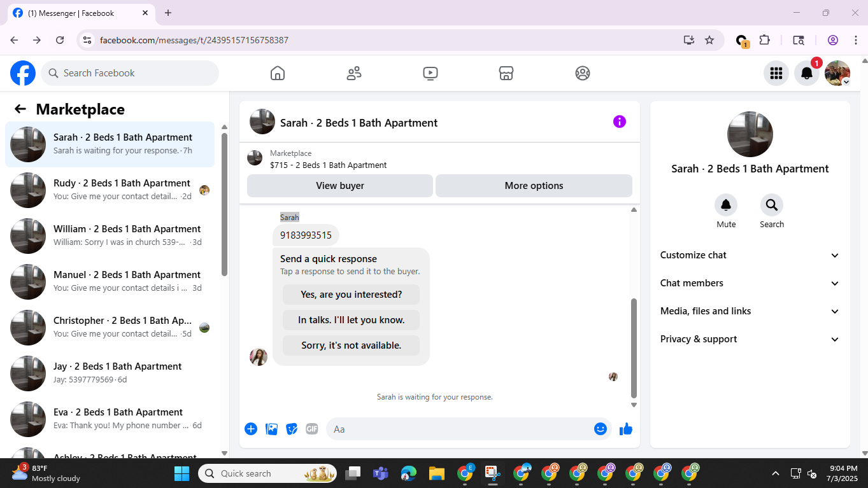Close the Messenger | Facebook tab
This screenshot has width=868, height=488.
pos(145,13)
